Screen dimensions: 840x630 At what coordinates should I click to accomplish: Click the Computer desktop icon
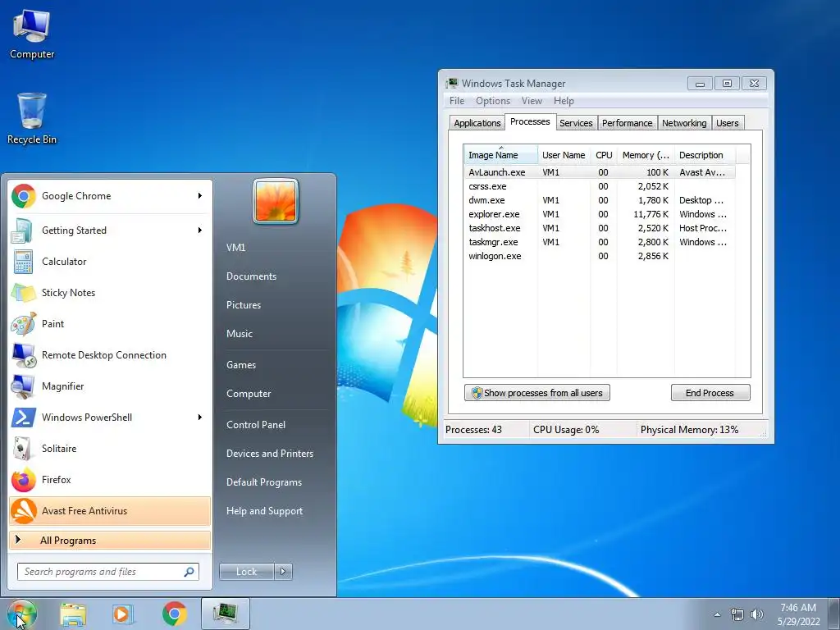[x=32, y=34]
